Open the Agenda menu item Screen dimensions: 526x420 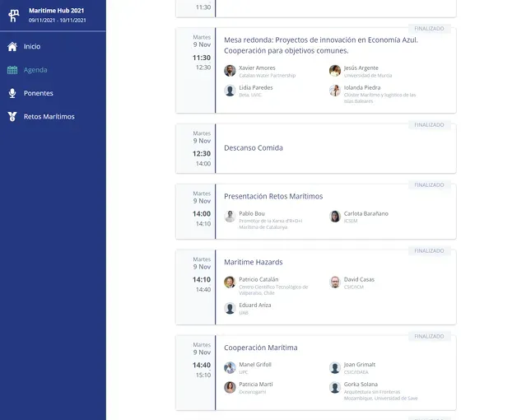click(x=35, y=70)
